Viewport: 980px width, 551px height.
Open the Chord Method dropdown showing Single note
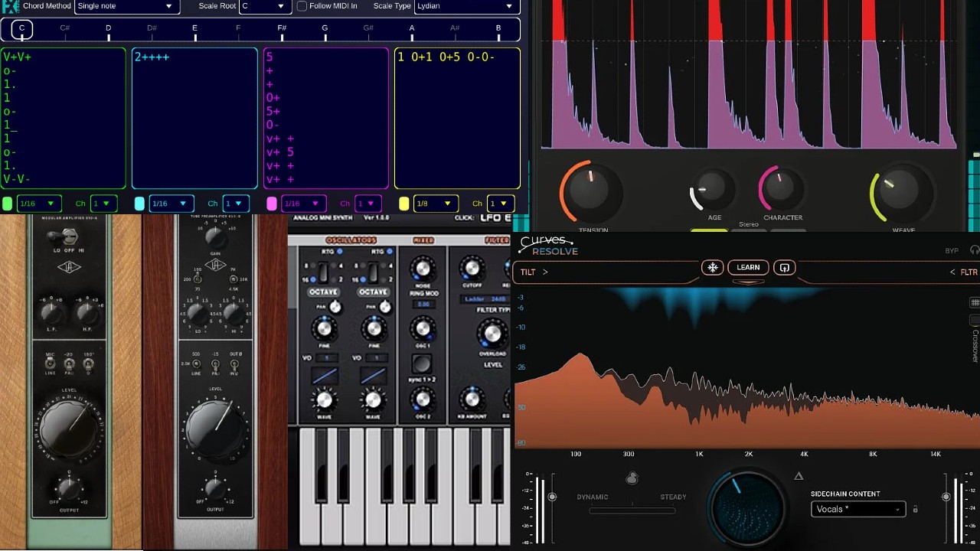point(126,6)
